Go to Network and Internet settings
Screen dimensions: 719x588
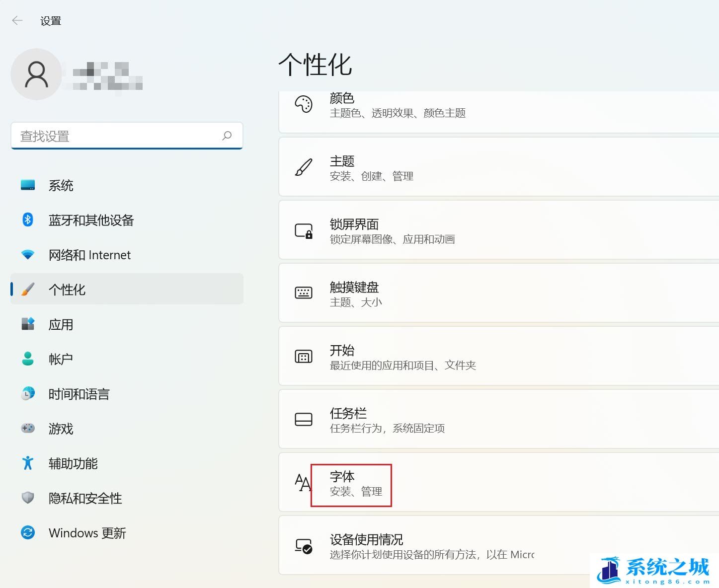point(89,255)
